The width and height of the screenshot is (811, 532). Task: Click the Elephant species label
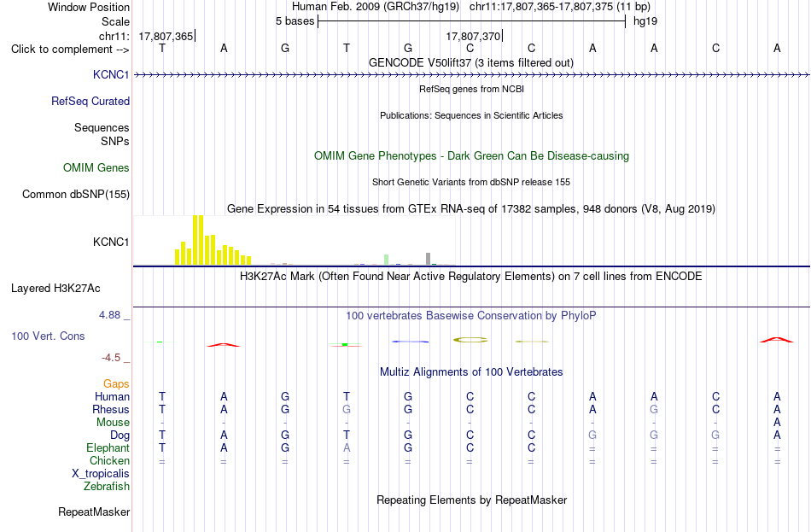pos(108,447)
